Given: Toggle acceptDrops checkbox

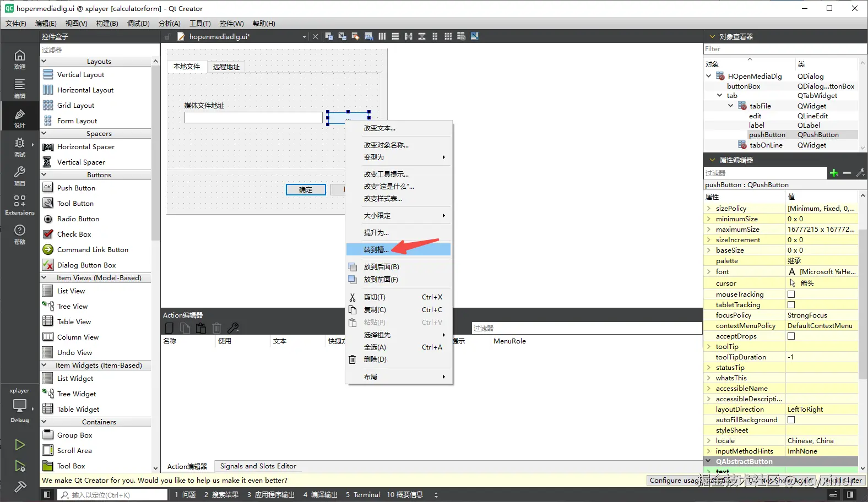Looking at the screenshot, I should tap(791, 336).
